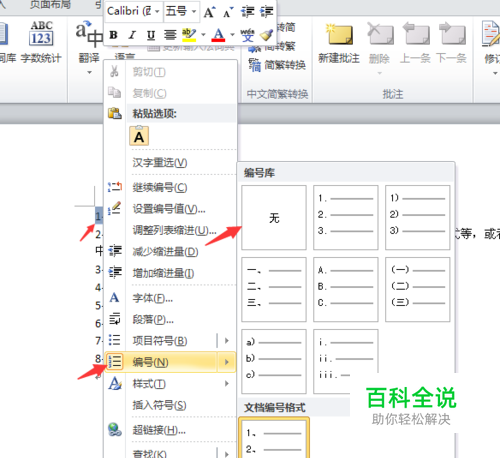This screenshot has width=500, height=458.
Task: Click the hyperlink globe icon
Action: coord(115,430)
